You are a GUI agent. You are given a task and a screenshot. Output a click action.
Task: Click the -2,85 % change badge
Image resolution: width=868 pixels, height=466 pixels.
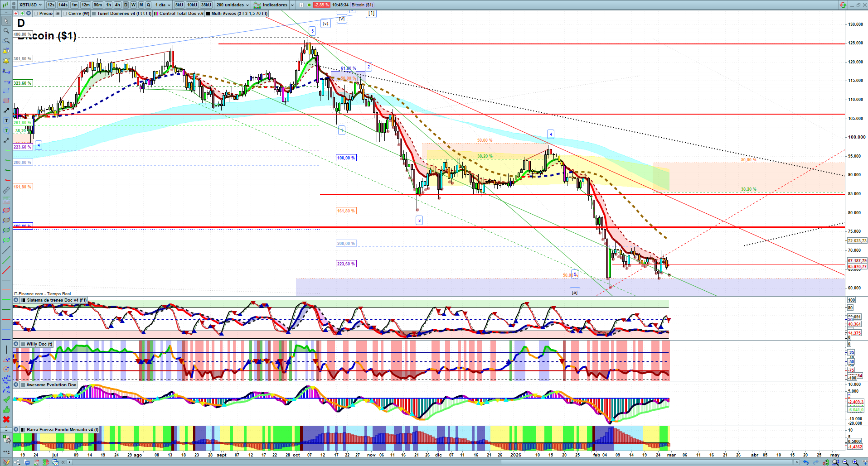[322, 5]
